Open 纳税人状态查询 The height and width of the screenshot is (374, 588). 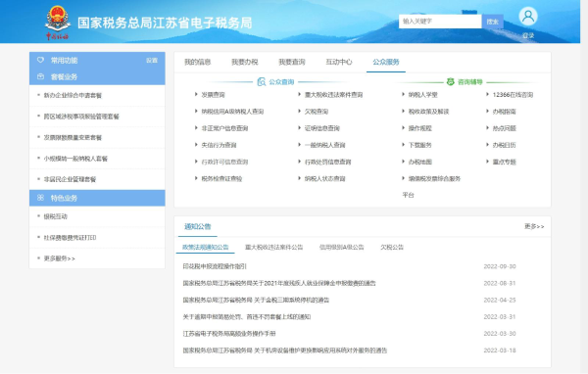[x=324, y=179]
